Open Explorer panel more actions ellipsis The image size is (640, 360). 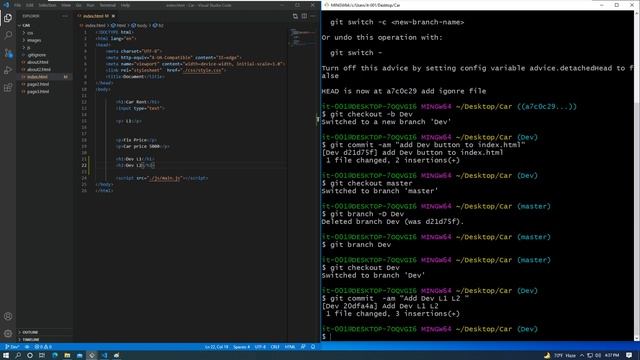(x=65, y=16)
